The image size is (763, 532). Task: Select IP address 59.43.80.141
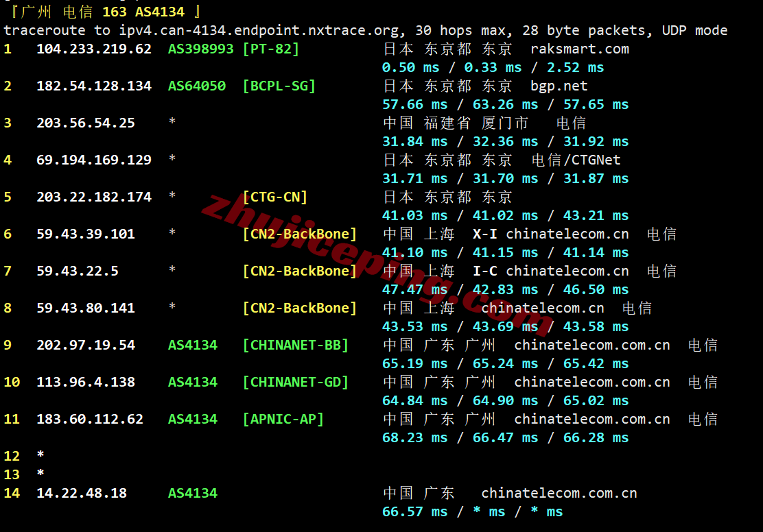tap(86, 308)
